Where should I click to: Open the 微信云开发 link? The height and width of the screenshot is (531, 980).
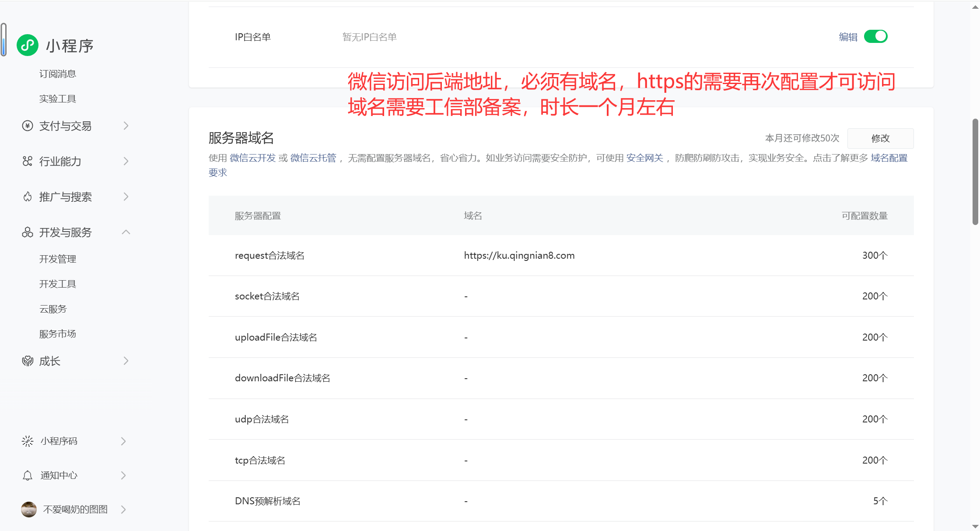pos(252,158)
